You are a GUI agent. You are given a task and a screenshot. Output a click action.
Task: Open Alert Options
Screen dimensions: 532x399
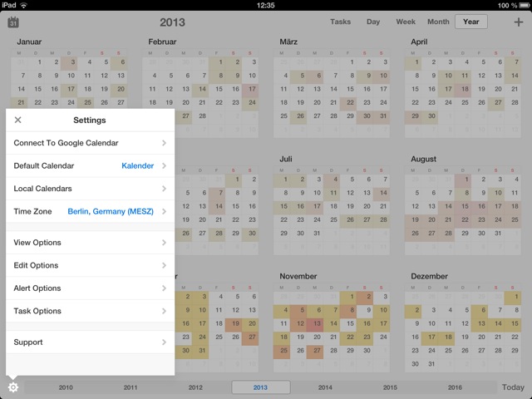point(90,288)
